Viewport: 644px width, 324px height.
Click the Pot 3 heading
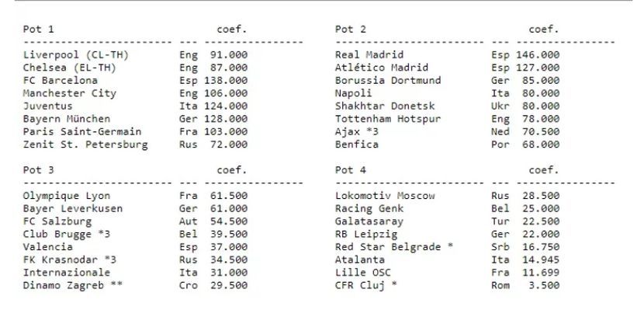pyautogui.click(x=38, y=170)
